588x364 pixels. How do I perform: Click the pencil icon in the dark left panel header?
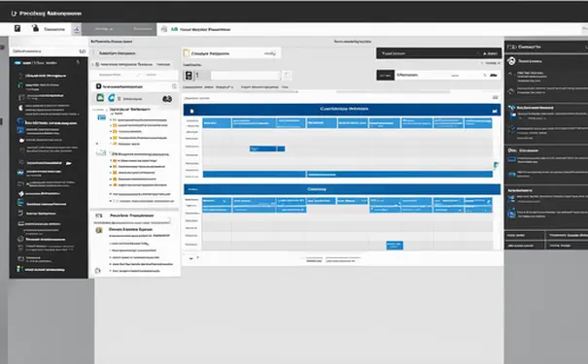[x=78, y=62]
